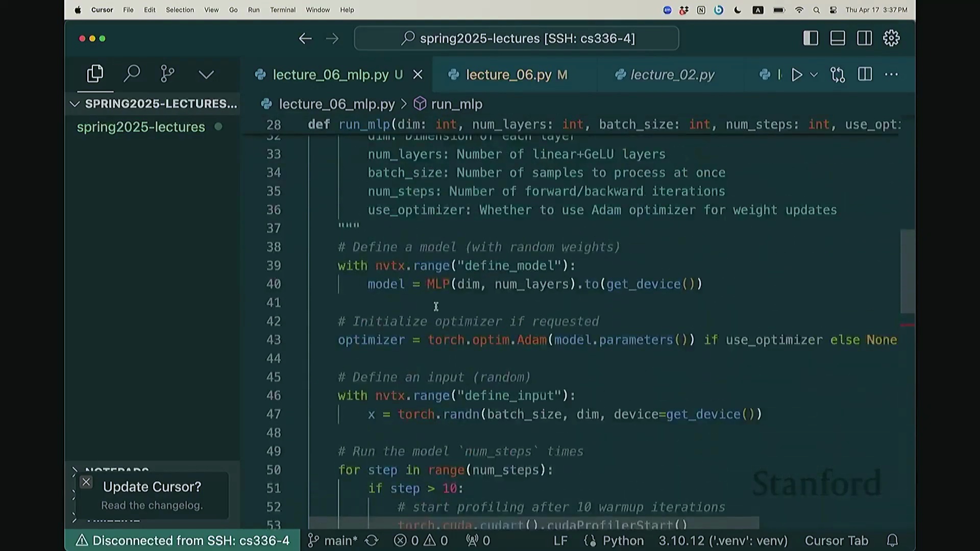Toggle the secondary sidebar layout icon
The image size is (980, 551).
coord(864,38)
